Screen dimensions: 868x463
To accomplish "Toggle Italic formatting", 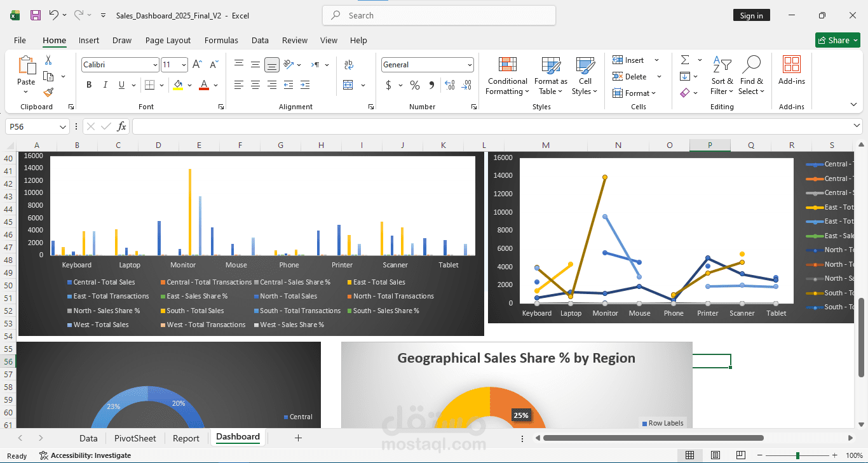I will 105,85.
